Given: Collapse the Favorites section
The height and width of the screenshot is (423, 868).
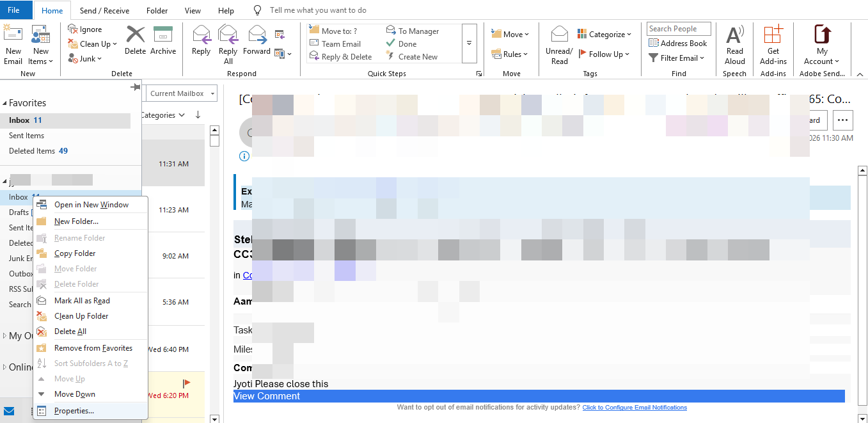Looking at the screenshot, I should point(5,103).
